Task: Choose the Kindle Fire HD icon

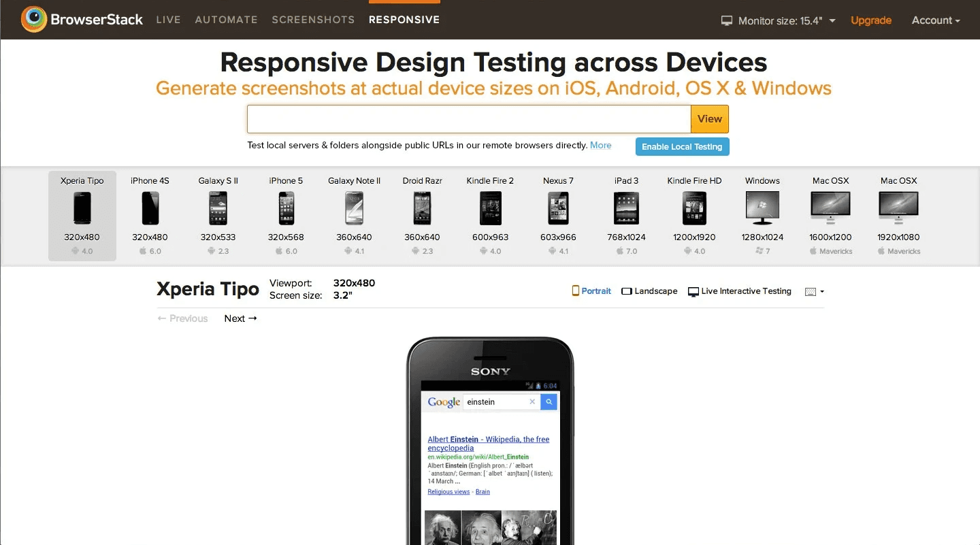Action: [x=695, y=208]
